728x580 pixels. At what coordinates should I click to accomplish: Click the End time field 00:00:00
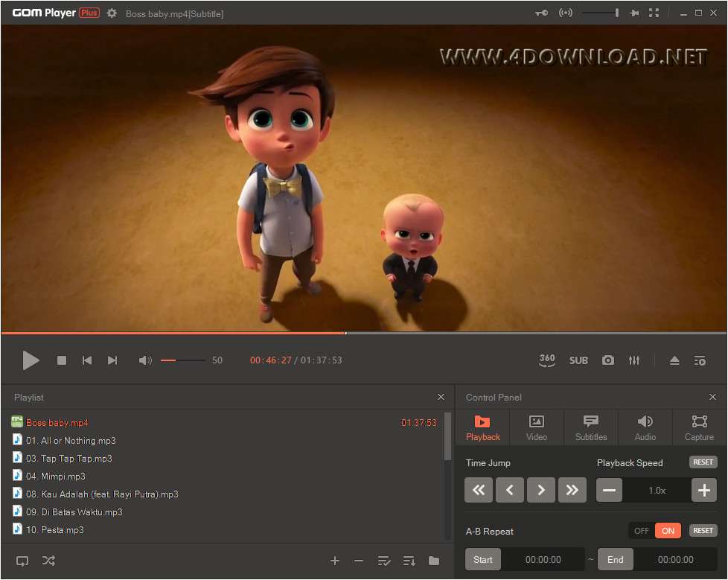[676, 560]
